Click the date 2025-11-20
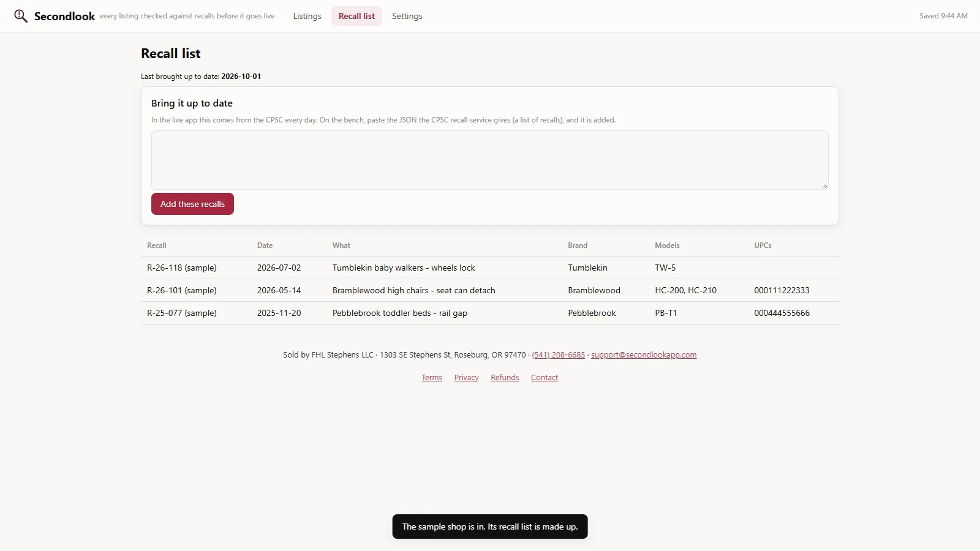Screen dimensions: 980x551 tap(279, 313)
